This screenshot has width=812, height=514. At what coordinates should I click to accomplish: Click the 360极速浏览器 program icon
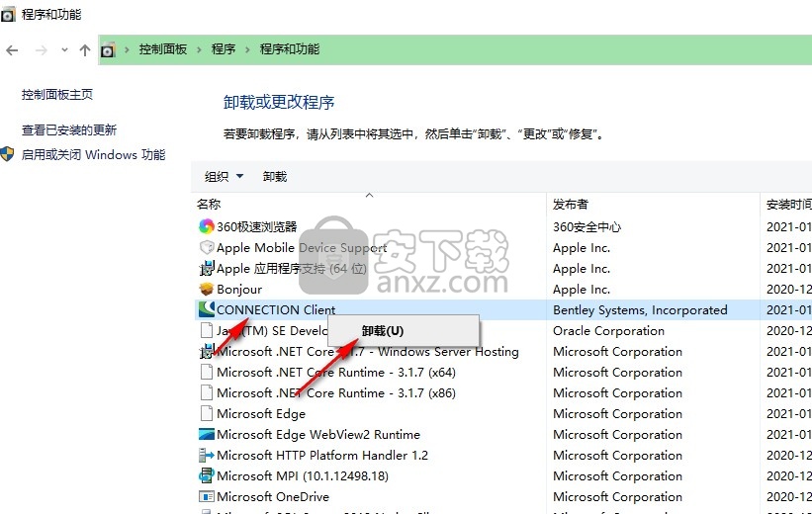[x=207, y=226]
